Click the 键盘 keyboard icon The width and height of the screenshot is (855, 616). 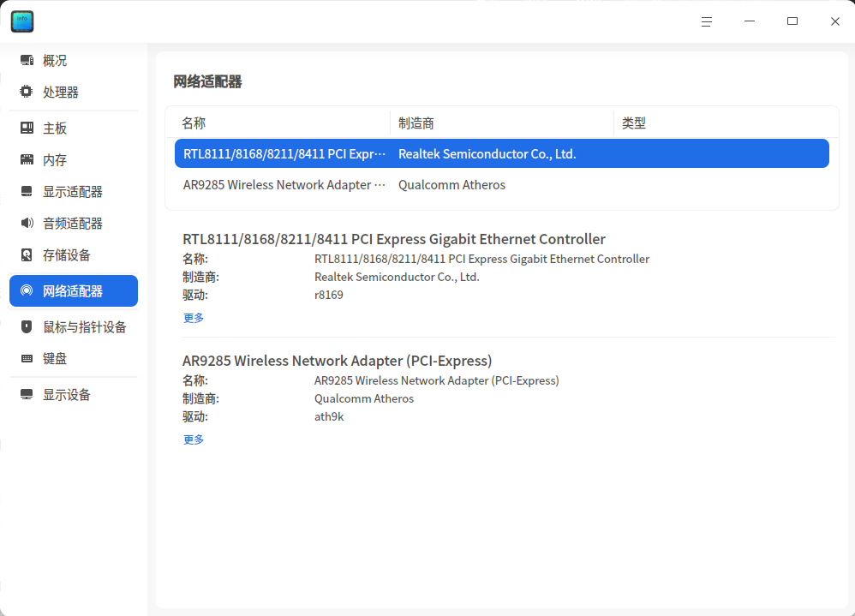click(27, 358)
